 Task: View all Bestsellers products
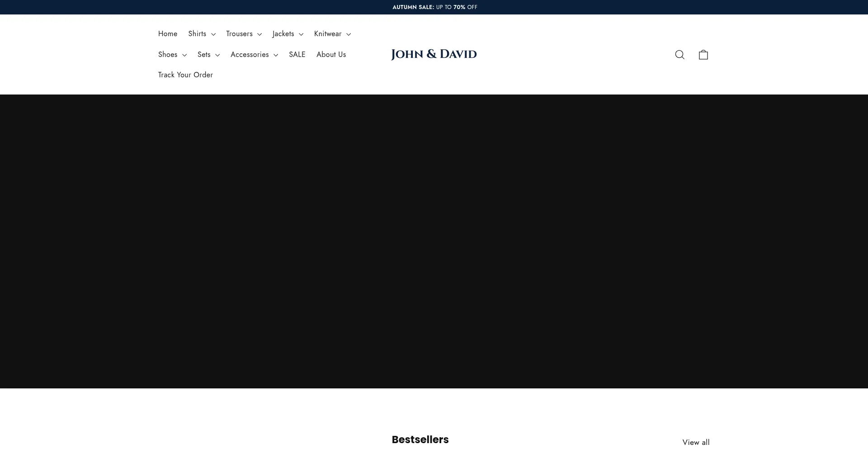[x=696, y=442]
